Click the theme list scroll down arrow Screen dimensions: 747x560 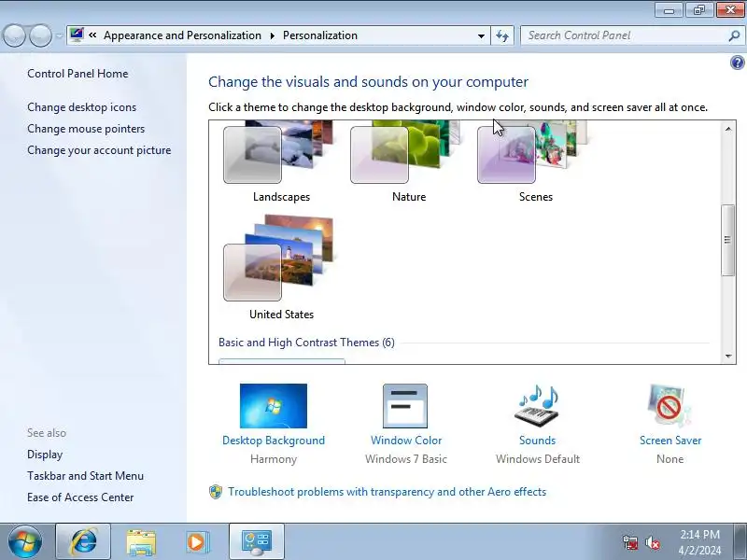coord(728,356)
